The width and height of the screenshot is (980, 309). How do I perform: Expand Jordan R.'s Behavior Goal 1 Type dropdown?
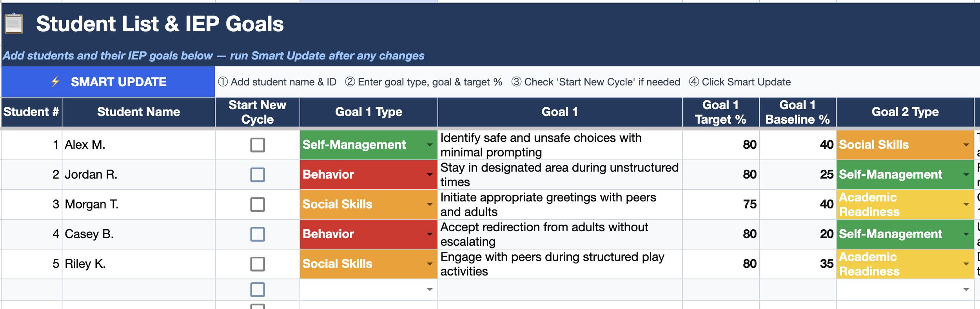(430, 175)
